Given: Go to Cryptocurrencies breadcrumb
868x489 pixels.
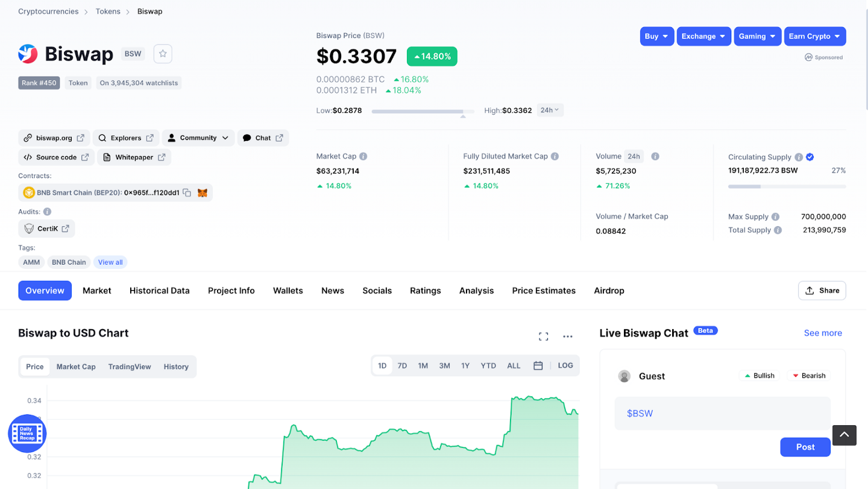Looking at the screenshot, I should click(48, 11).
